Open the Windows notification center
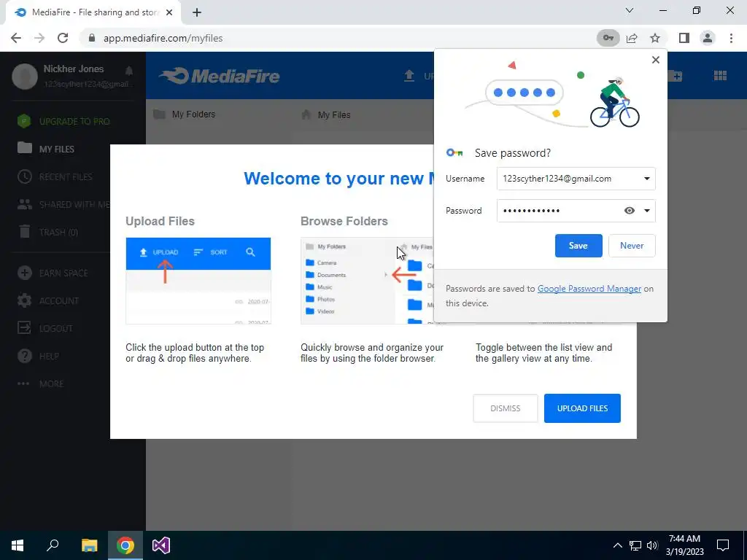Screen dimensions: 747x560 pos(723,545)
